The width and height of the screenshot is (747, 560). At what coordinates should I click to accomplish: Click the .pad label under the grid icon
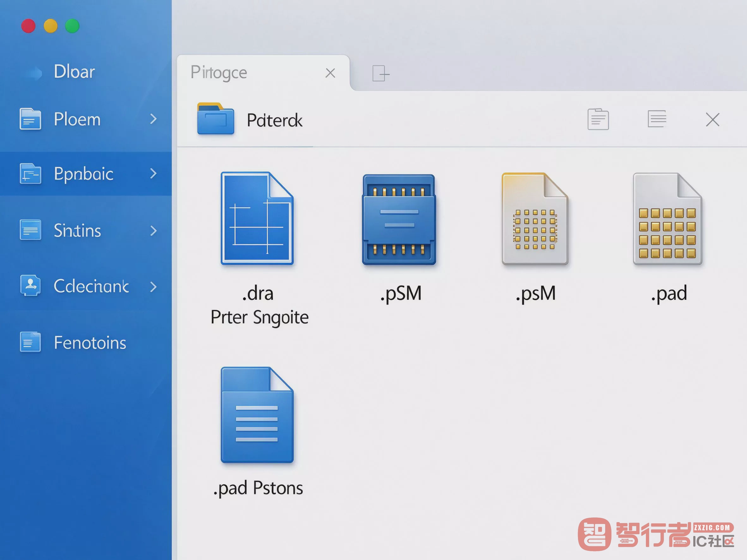coord(669,293)
